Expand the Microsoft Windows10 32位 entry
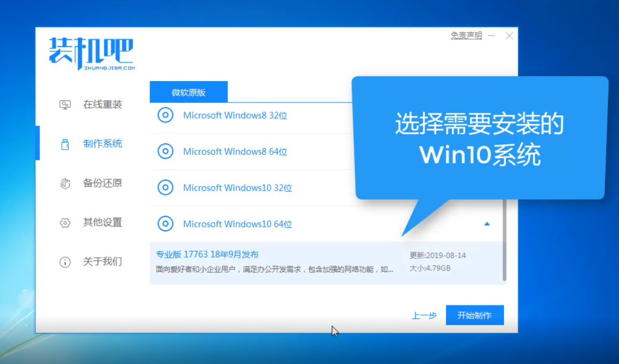Screen dimensions: 619x364 pos(486,187)
